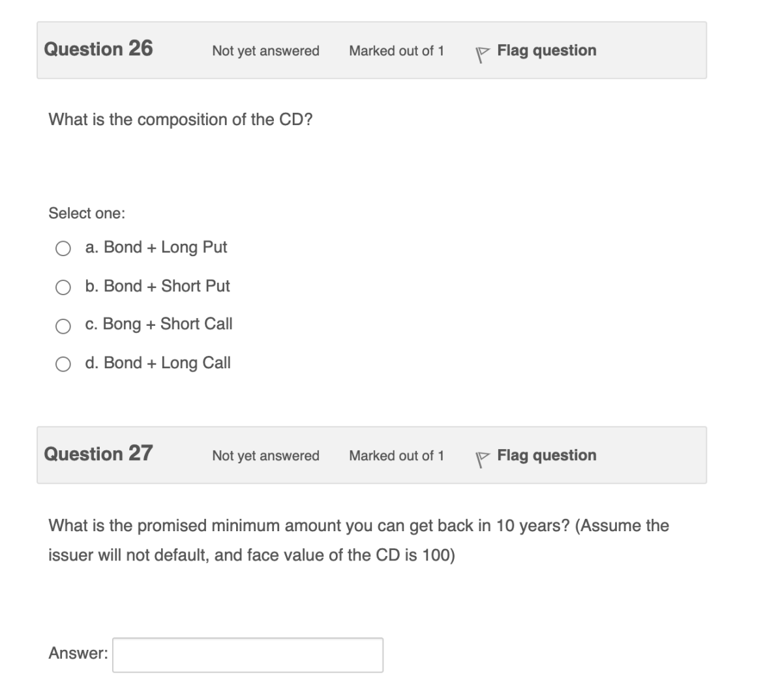Select answer b. Bond + Short Put

coord(63,286)
